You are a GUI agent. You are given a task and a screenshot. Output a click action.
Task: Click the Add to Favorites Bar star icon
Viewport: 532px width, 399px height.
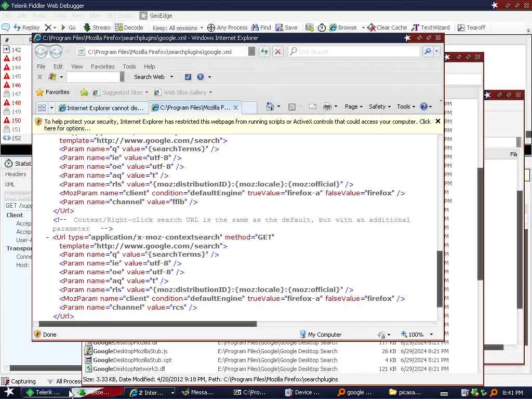point(84,92)
